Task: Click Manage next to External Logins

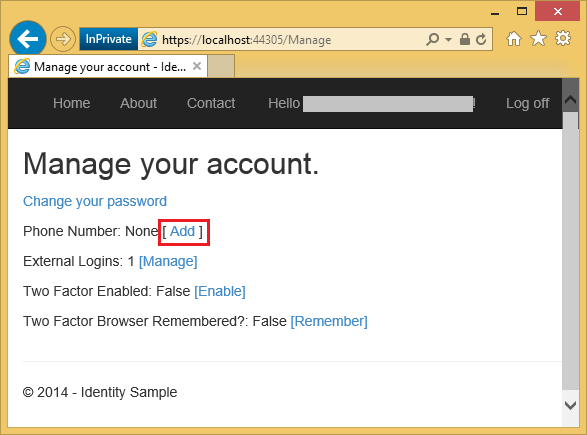Action: coord(168,261)
